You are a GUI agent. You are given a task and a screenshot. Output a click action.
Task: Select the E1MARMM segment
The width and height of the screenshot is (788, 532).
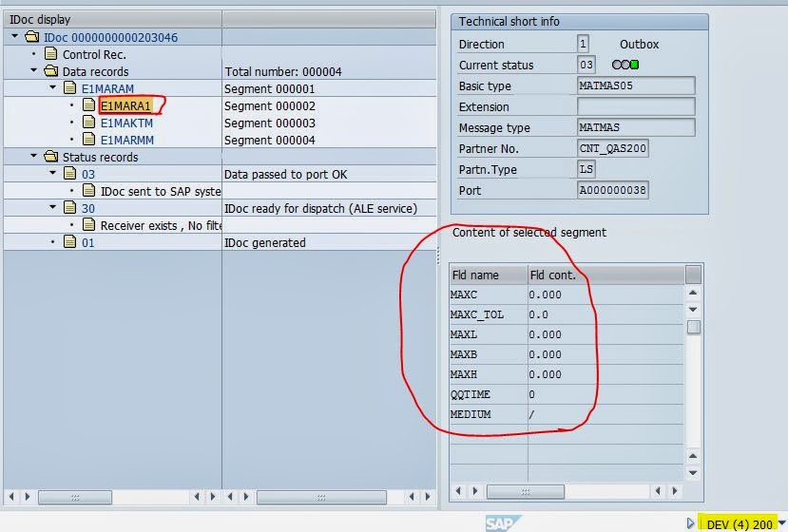pyautogui.click(x=127, y=141)
